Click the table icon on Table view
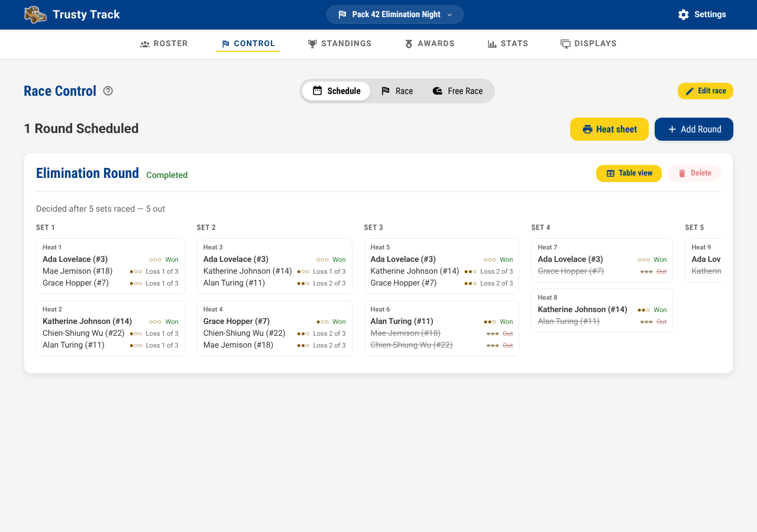This screenshot has height=532, width=757. pyautogui.click(x=610, y=173)
